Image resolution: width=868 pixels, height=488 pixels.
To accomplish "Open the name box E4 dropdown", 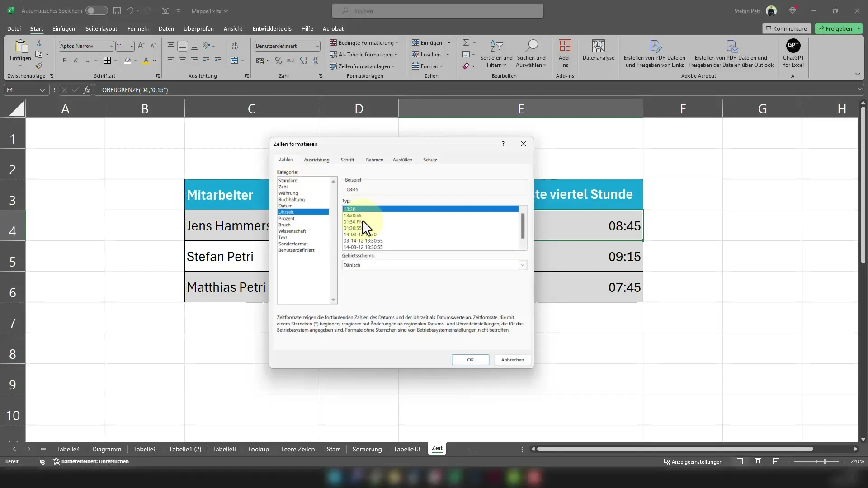I will click(x=42, y=90).
